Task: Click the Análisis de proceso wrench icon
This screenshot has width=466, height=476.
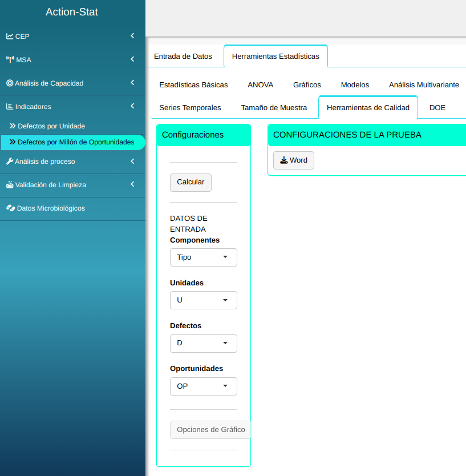Action: [10, 162]
